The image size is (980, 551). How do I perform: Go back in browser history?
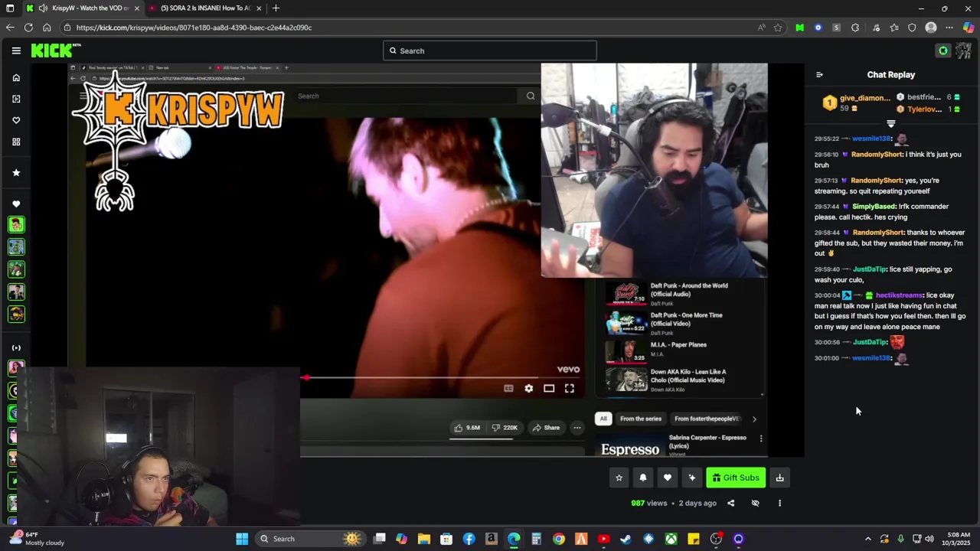[10, 28]
